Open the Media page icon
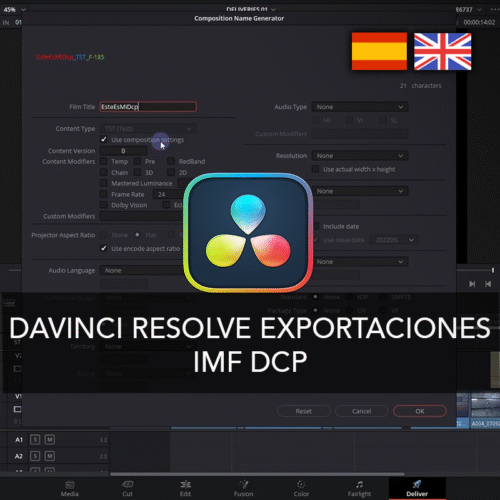The height and width of the screenshot is (500, 500). click(x=70, y=485)
